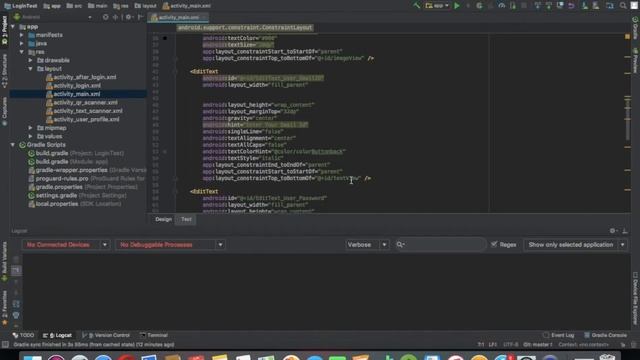Click the wrap icon in Logcat side toolbar
Viewport: 640px width, 360px height.
pyautogui.click(x=16, y=304)
